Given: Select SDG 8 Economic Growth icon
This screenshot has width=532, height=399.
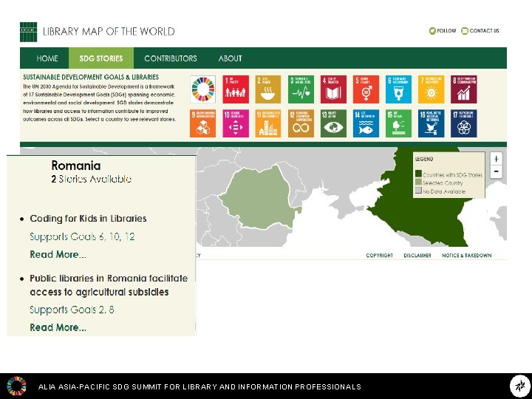Looking at the screenshot, I should [464, 89].
